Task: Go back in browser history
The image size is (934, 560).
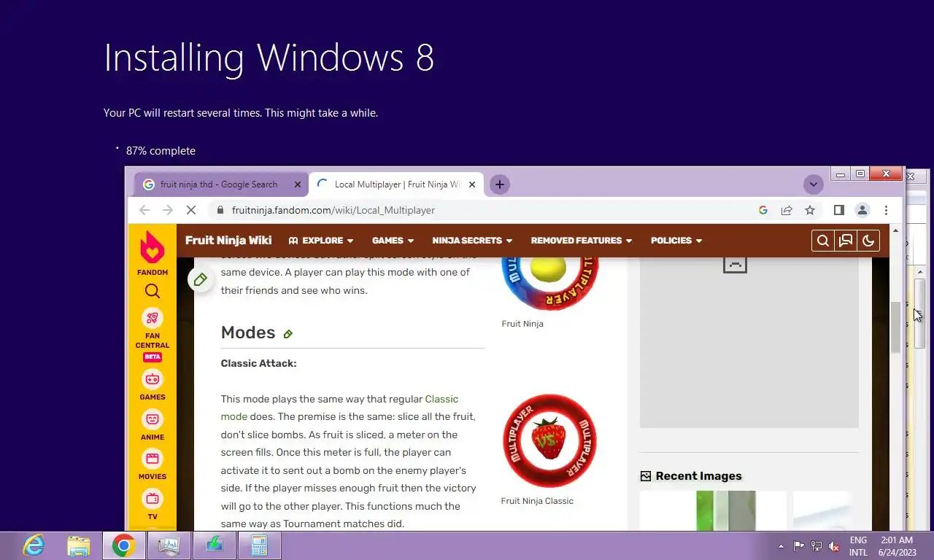Action: coord(144,210)
